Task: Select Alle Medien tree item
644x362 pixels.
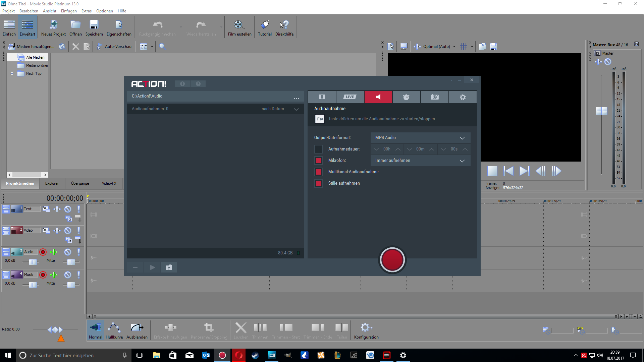Action: coord(35,57)
